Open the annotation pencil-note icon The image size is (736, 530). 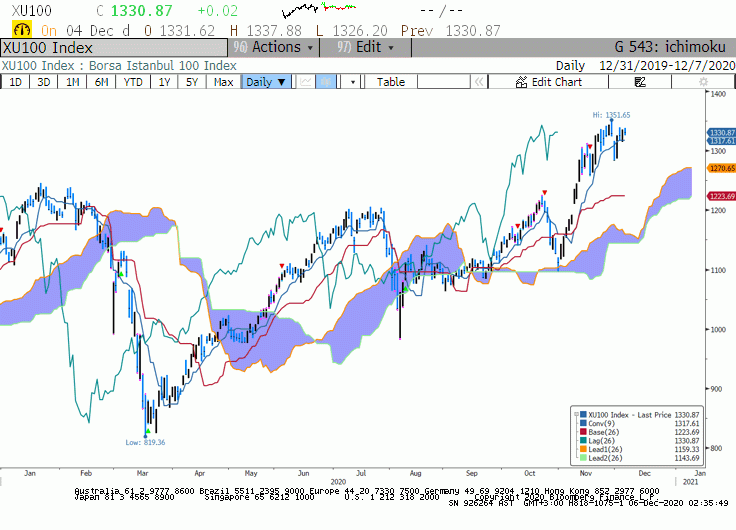(640, 82)
